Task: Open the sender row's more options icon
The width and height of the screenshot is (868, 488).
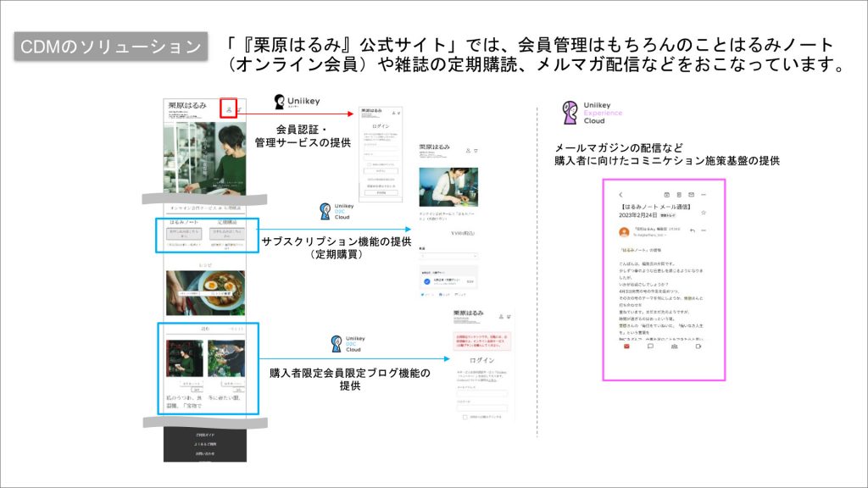Action: (x=704, y=230)
